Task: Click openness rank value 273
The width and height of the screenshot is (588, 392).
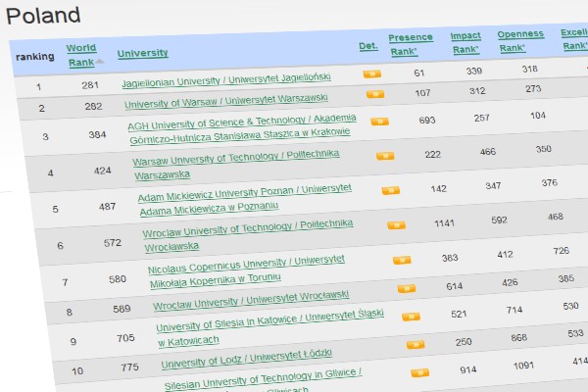Action: (x=533, y=88)
